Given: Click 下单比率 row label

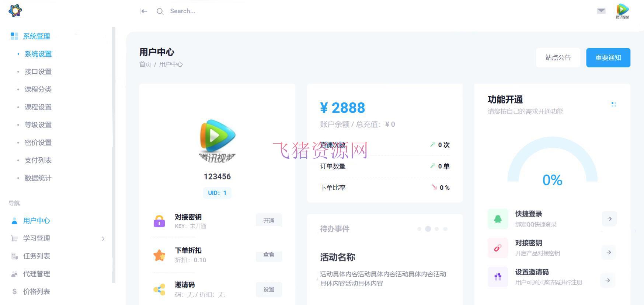Looking at the screenshot, I should (x=333, y=187).
